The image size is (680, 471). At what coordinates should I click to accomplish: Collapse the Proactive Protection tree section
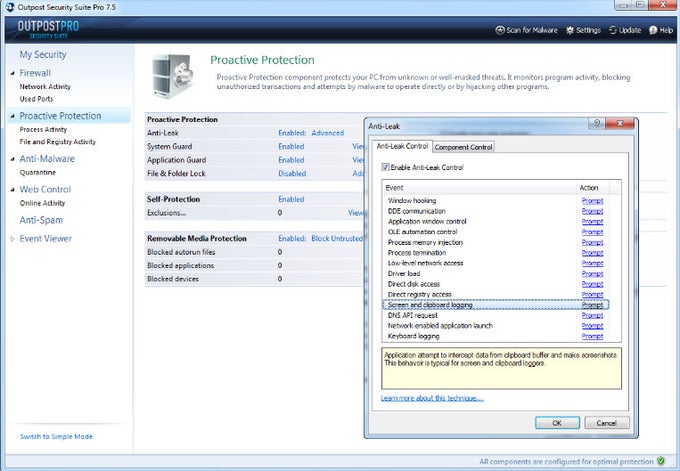[x=13, y=116]
